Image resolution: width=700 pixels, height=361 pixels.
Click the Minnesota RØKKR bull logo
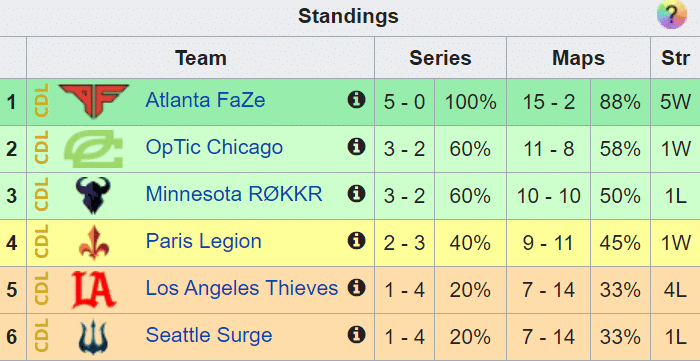(x=93, y=195)
